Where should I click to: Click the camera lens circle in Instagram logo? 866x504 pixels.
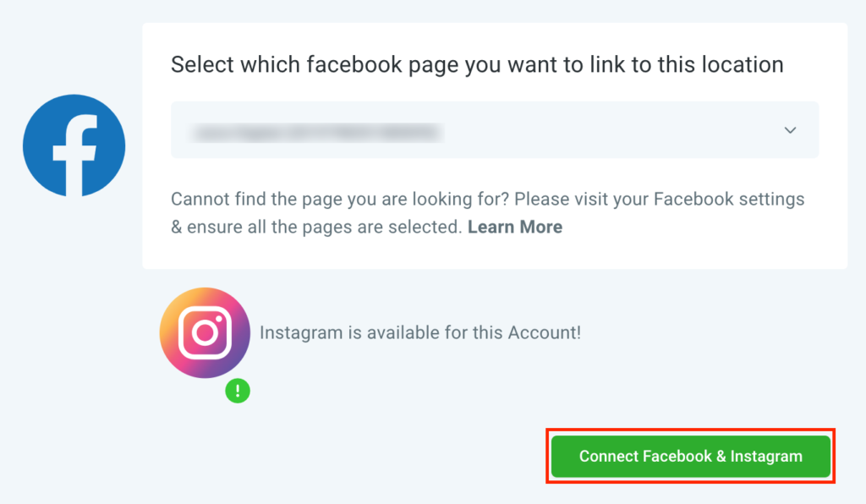coord(205,332)
